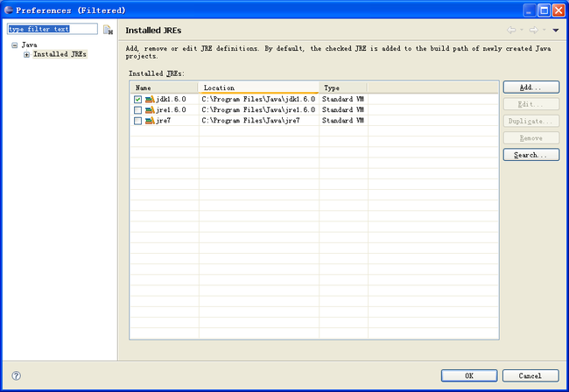Check the jre1.6.0 checkbox
569x392 pixels.
(x=137, y=110)
